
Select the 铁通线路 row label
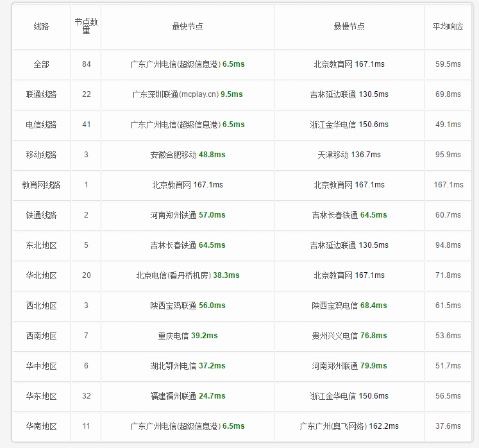(41, 215)
